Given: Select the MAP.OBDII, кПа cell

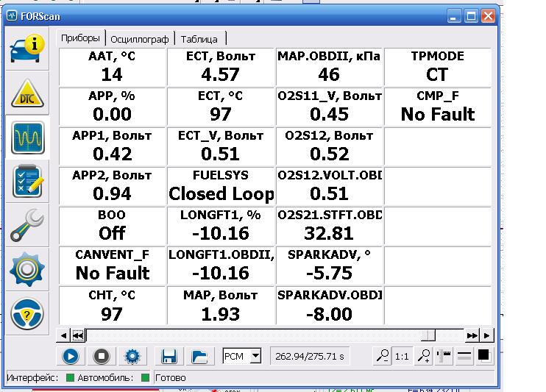Looking at the screenshot, I should [x=329, y=66].
